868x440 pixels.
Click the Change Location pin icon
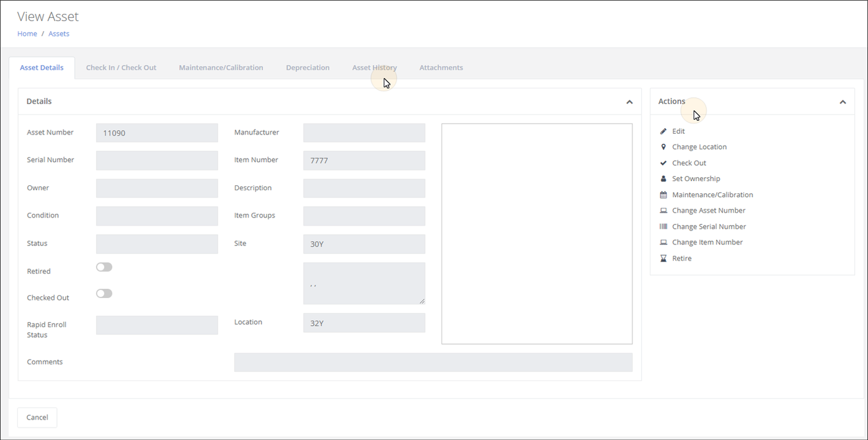(x=663, y=147)
